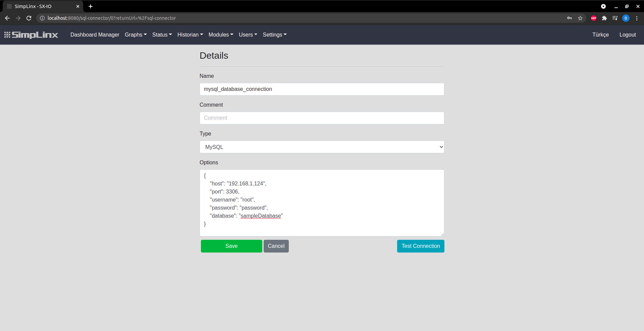Click the Test Connection button

tap(421, 246)
